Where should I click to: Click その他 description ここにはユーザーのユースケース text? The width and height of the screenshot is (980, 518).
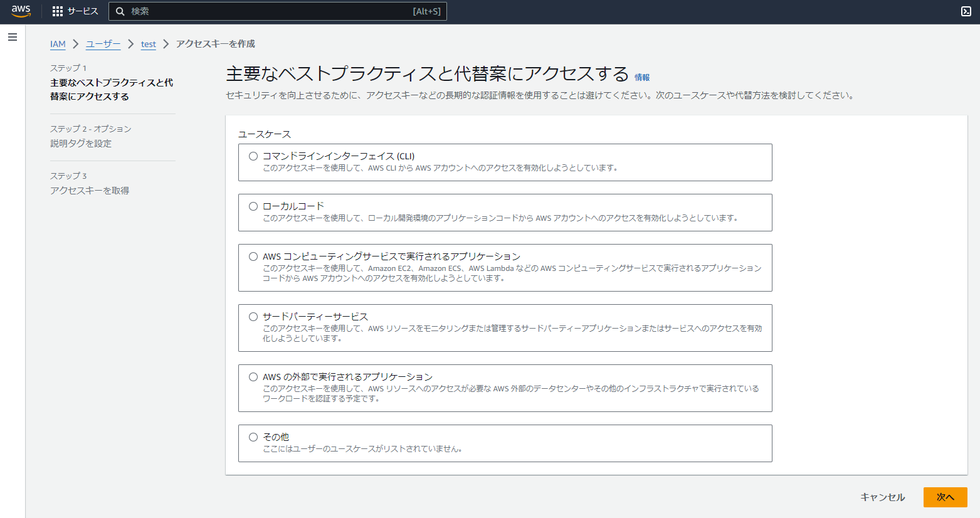[x=362, y=449]
